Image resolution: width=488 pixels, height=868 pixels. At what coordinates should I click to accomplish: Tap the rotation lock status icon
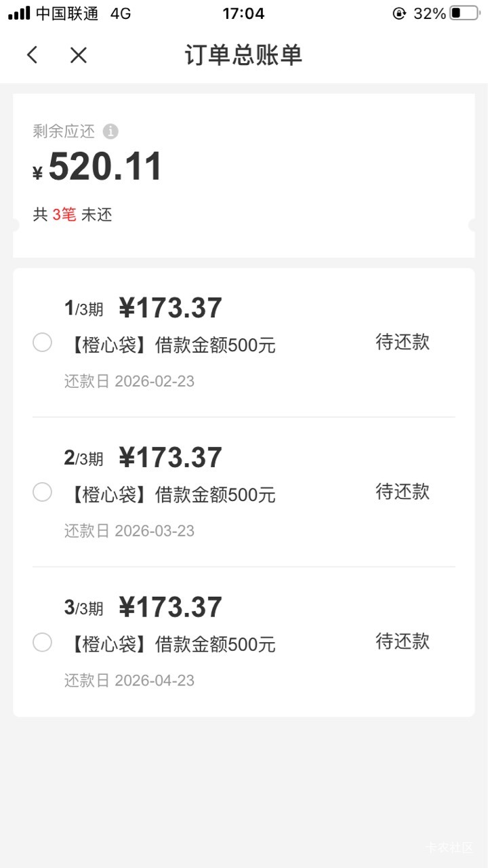(399, 13)
